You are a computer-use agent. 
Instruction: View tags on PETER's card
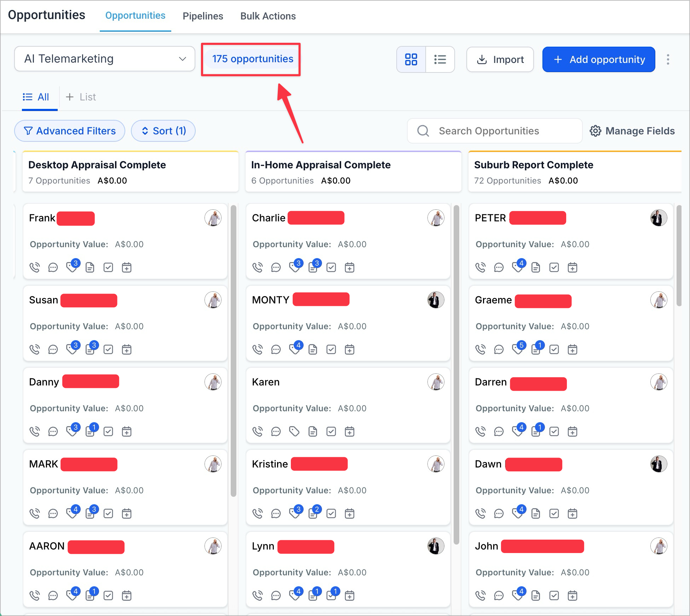(x=517, y=267)
